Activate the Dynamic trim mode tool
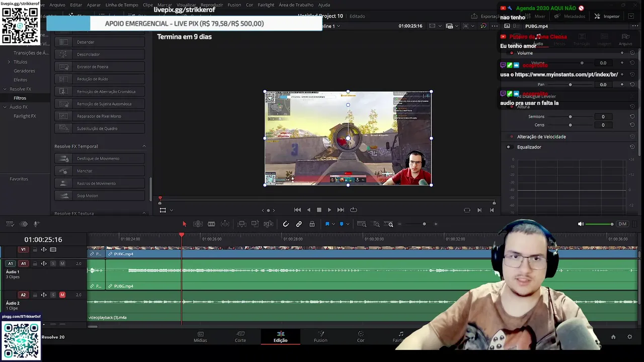The width and height of the screenshot is (644, 362). [225, 224]
